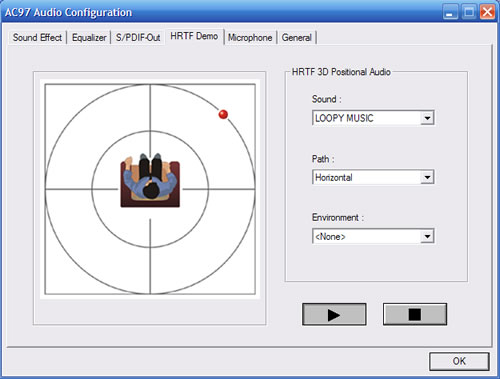The image size is (500, 379).
Task: Confirm with the OK button
Action: (459, 361)
